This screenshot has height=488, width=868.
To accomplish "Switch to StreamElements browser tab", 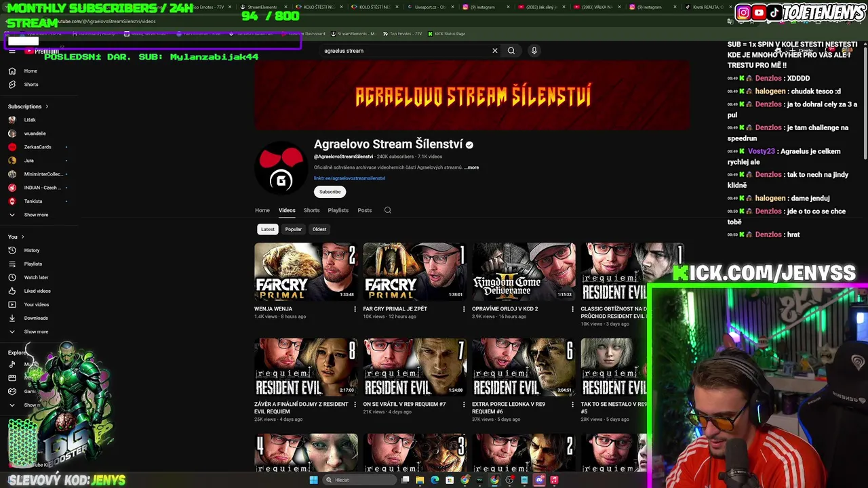I will tap(262, 7).
